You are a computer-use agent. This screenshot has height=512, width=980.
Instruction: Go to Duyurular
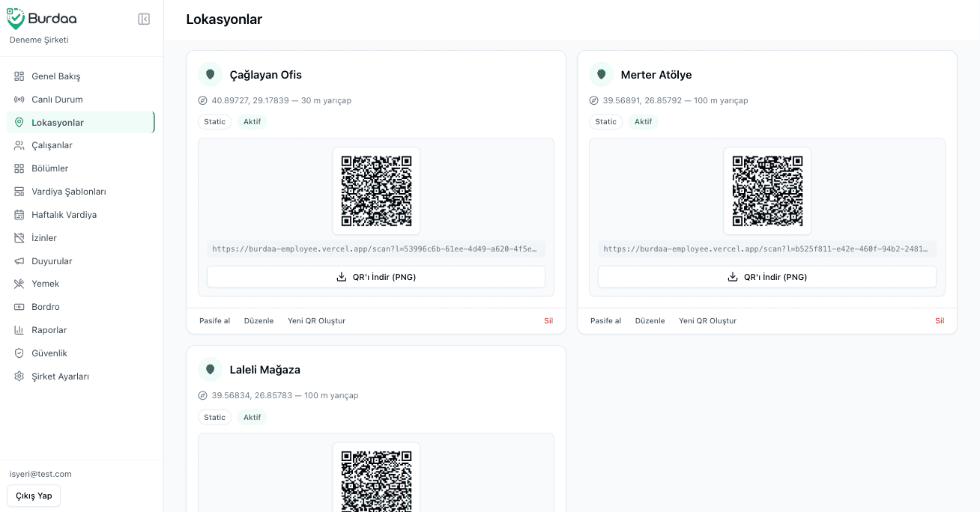81,261
